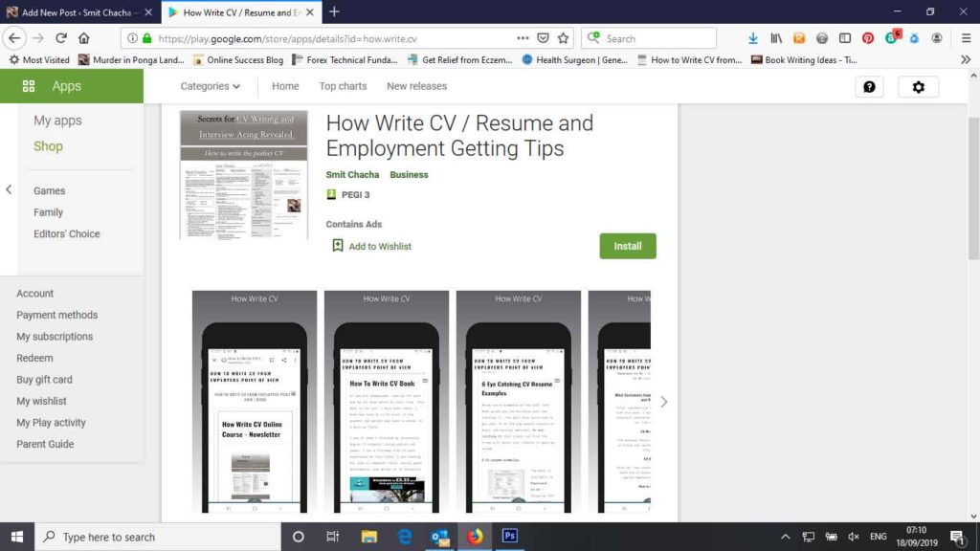The width and height of the screenshot is (980, 551).
Task: Click the app cover image thumbnail
Action: point(244,175)
